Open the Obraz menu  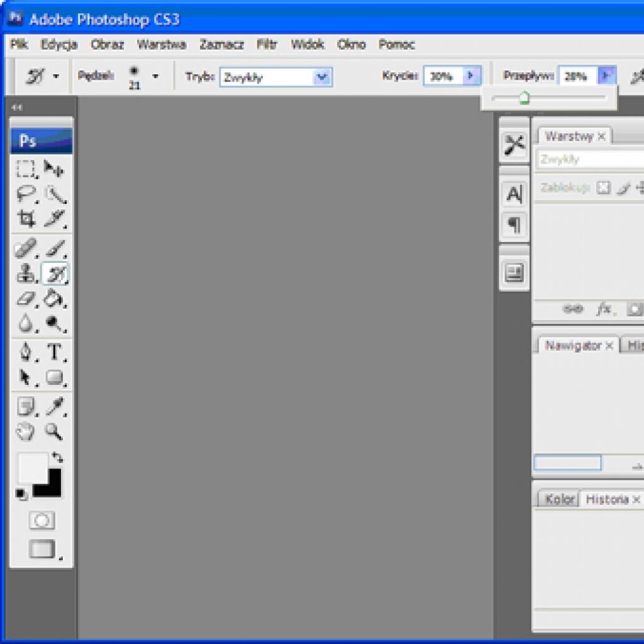[x=107, y=45]
